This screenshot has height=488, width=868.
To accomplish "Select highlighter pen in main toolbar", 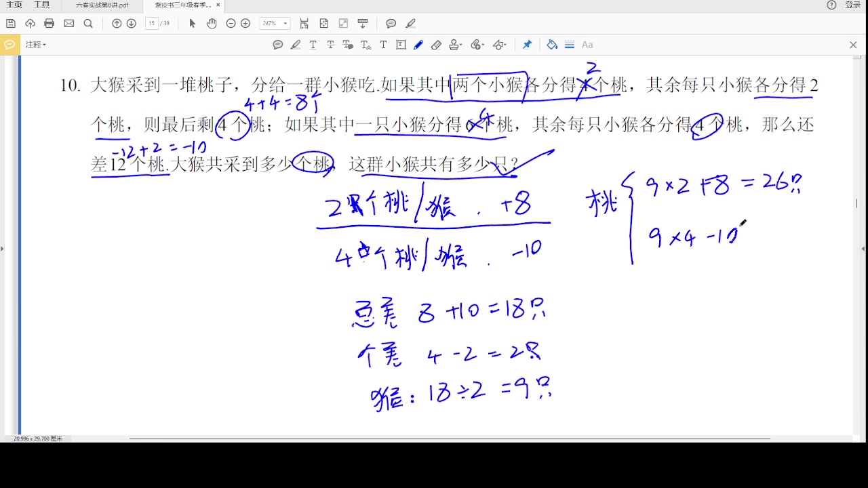I will [410, 24].
